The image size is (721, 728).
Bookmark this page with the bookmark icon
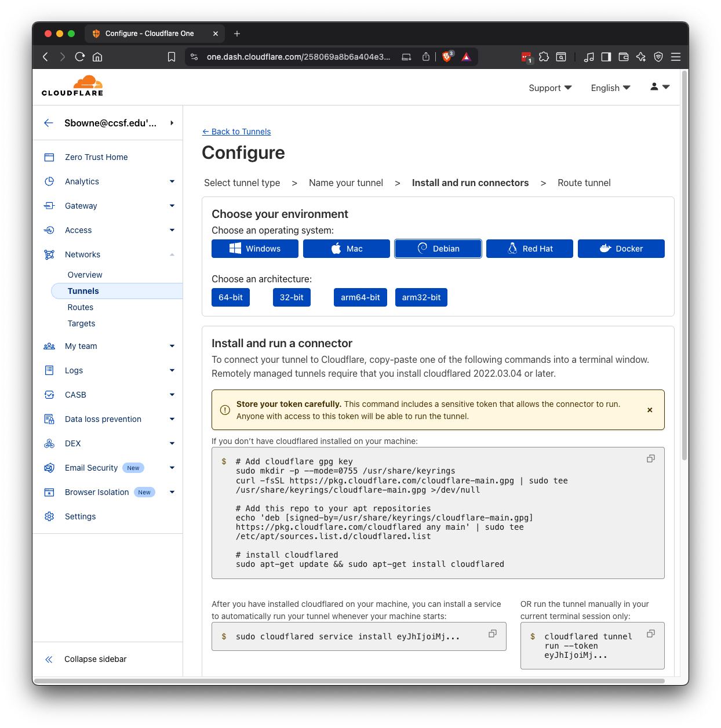point(172,57)
